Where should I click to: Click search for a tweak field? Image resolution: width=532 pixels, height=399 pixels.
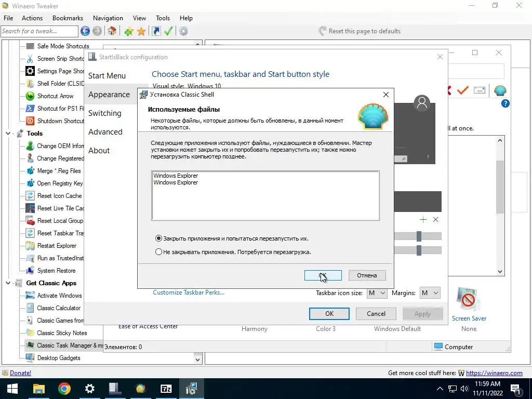click(x=39, y=31)
